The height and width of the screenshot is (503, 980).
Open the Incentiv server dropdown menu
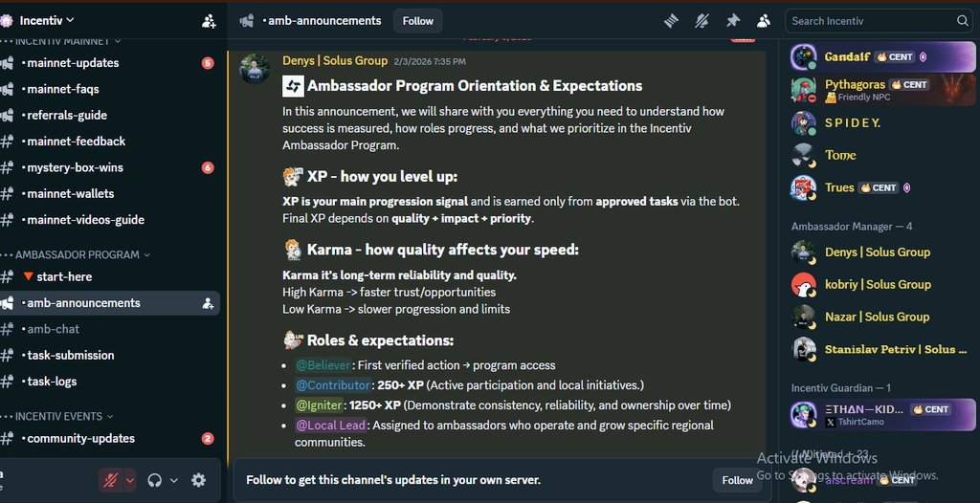[x=47, y=21]
